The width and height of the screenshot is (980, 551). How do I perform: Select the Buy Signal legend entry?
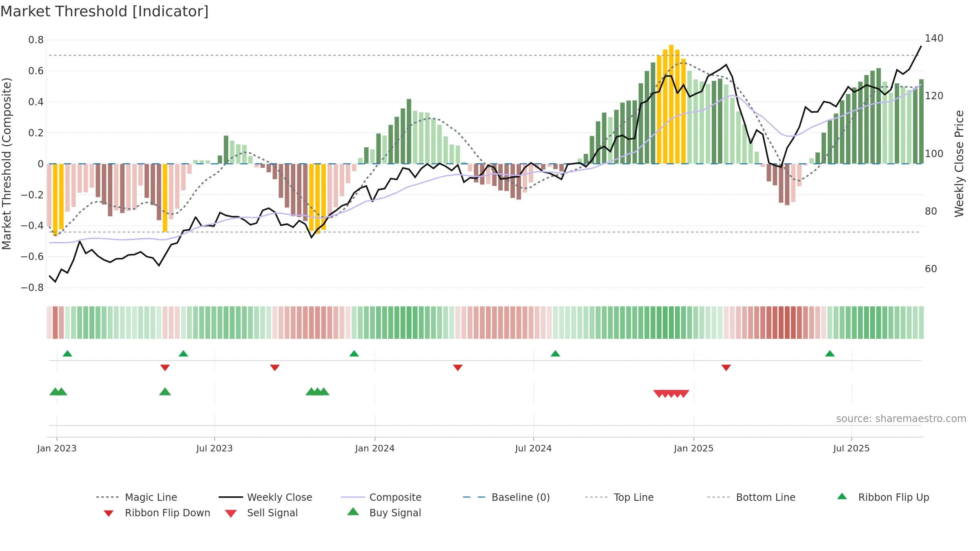[384, 513]
